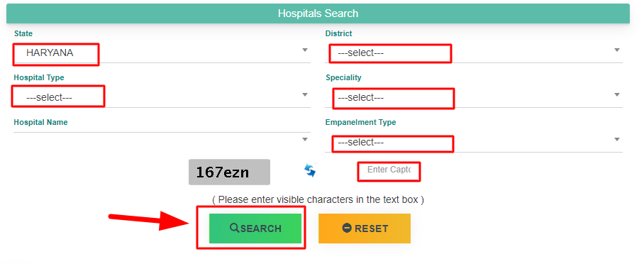Click the minus circle icon on Reset
This screenshot has height=264, width=644.
[347, 228]
